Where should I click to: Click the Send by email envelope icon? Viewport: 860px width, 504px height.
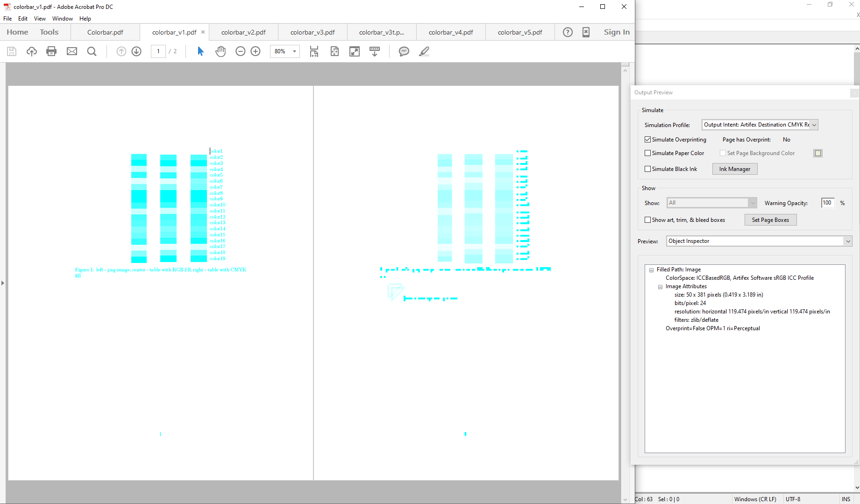72,51
